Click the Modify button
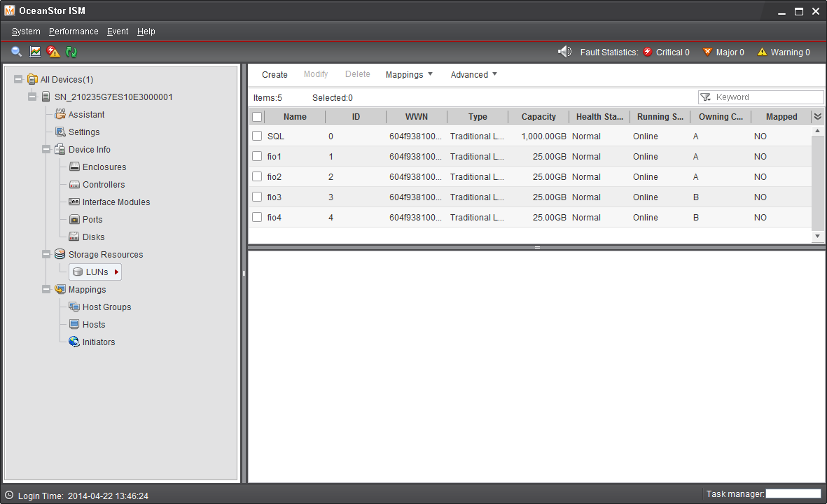This screenshot has height=504, width=827. [x=316, y=74]
